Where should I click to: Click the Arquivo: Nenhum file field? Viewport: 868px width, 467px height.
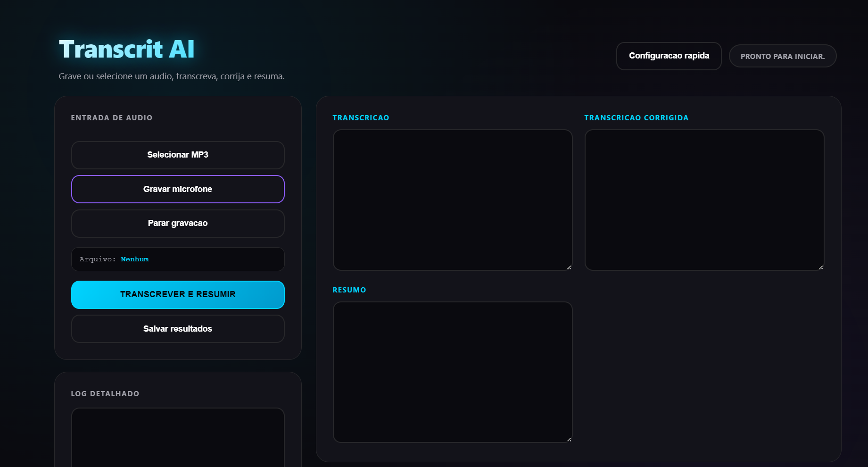(178, 259)
